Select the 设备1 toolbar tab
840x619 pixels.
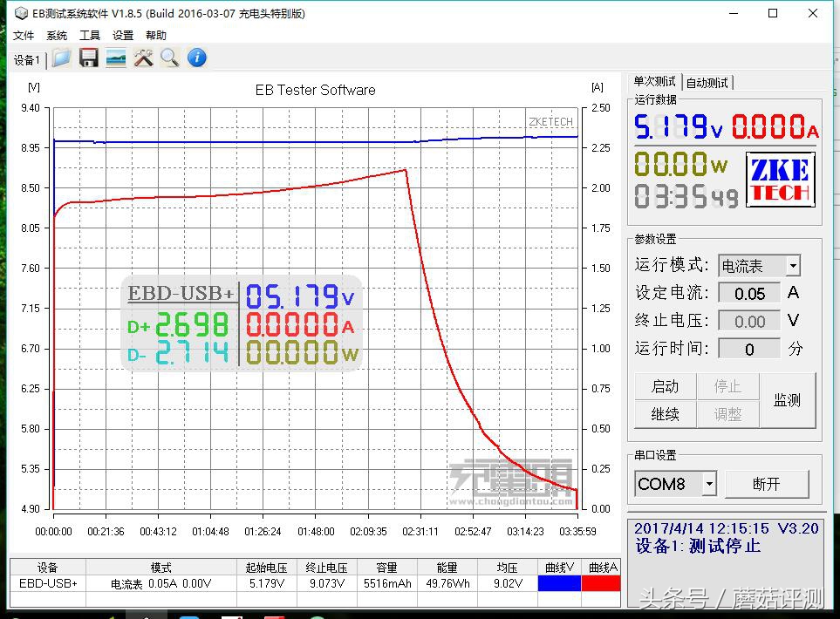point(27,60)
